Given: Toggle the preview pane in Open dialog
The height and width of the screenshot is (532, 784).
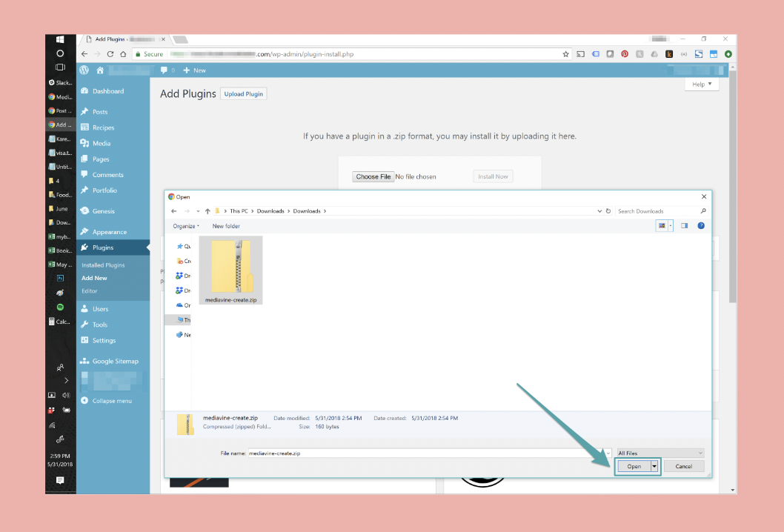Looking at the screenshot, I should coord(684,225).
